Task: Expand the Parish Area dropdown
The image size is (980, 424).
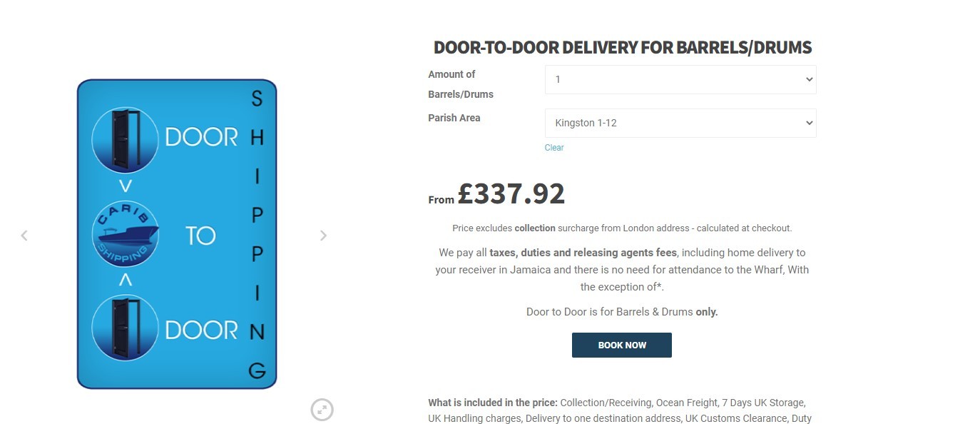Action: pyautogui.click(x=680, y=123)
